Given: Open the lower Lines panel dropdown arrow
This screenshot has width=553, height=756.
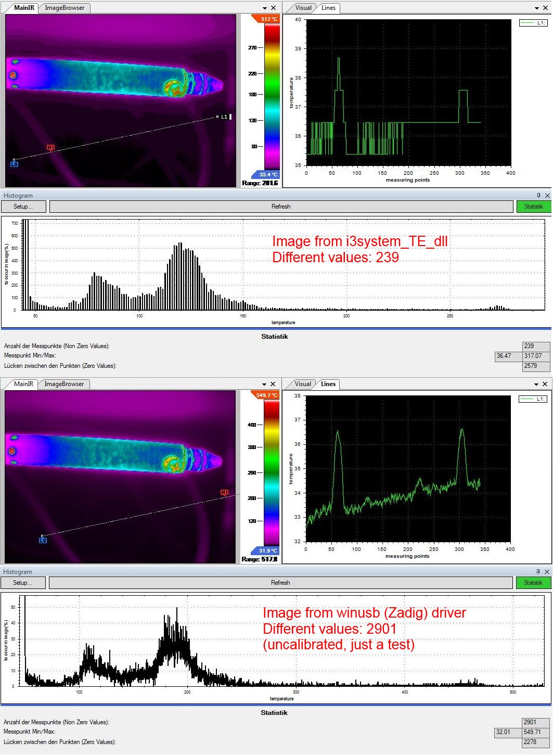Looking at the screenshot, I should (x=536, y=384).
